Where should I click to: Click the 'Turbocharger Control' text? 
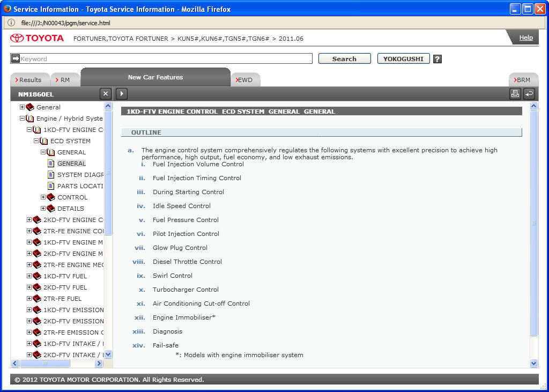click(186, 290)
